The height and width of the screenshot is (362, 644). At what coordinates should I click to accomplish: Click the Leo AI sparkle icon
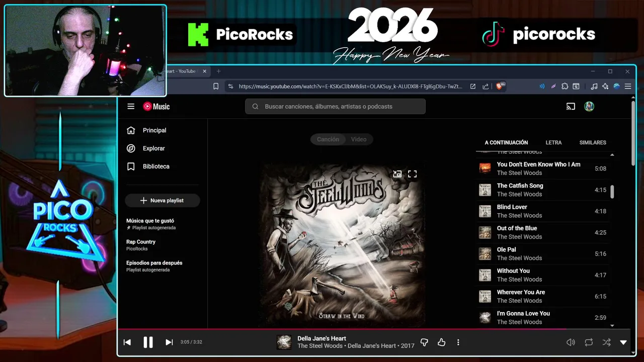click(x=605, y=86)
